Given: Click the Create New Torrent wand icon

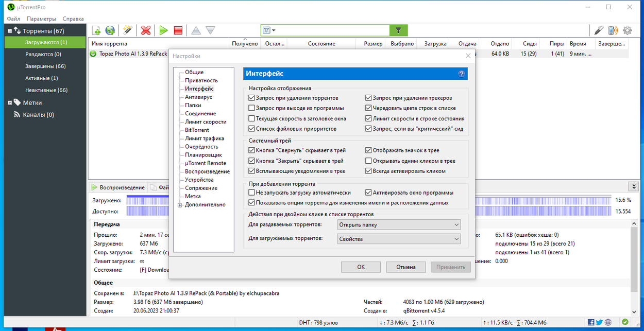Looking at the screenshot, I should (128, 30).
